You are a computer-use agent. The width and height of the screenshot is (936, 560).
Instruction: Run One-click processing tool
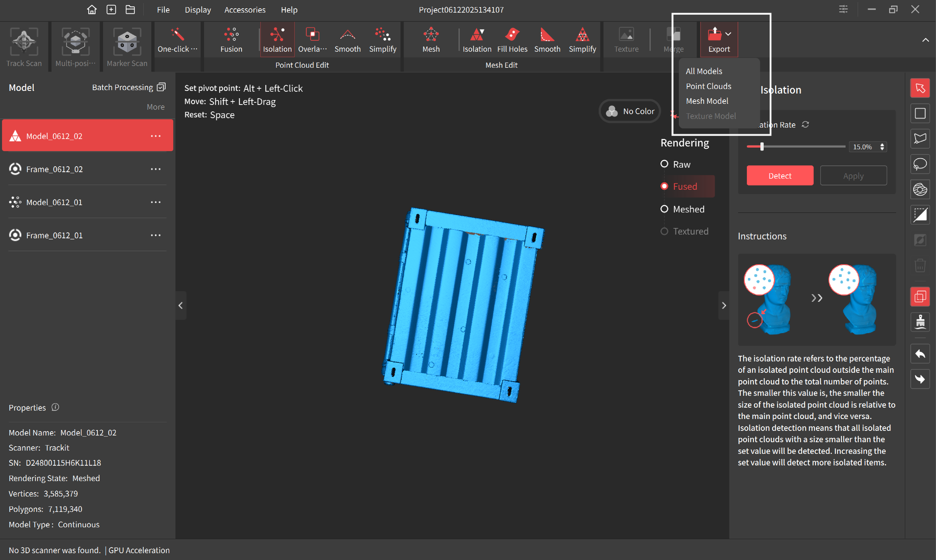click(x=177, y=40)
